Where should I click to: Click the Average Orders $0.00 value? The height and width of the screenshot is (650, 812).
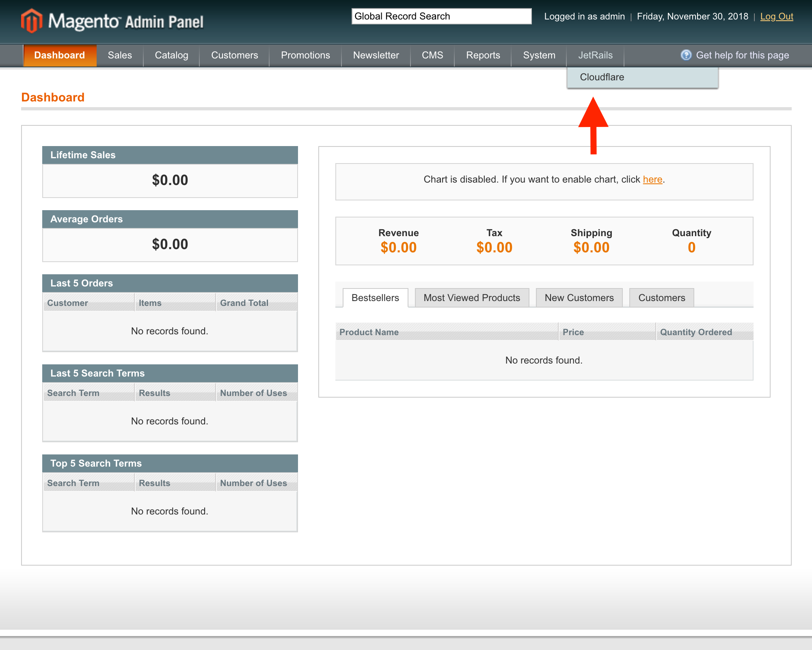170,244
